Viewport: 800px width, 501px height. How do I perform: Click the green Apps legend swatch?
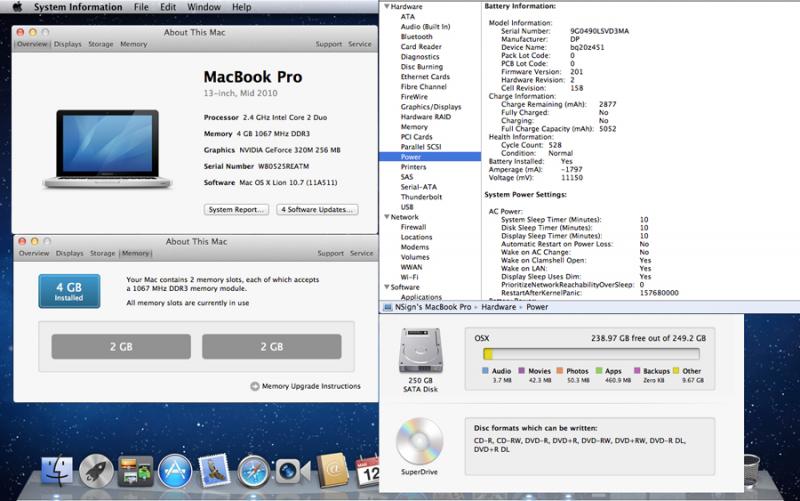[599, 371]
